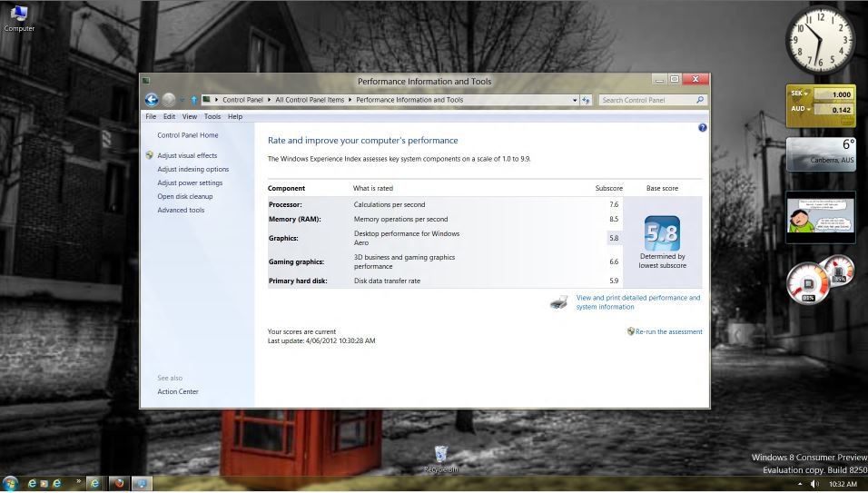Select the Processor row label
This screenshot has height=493, width=868.
(x=285, y=204)
